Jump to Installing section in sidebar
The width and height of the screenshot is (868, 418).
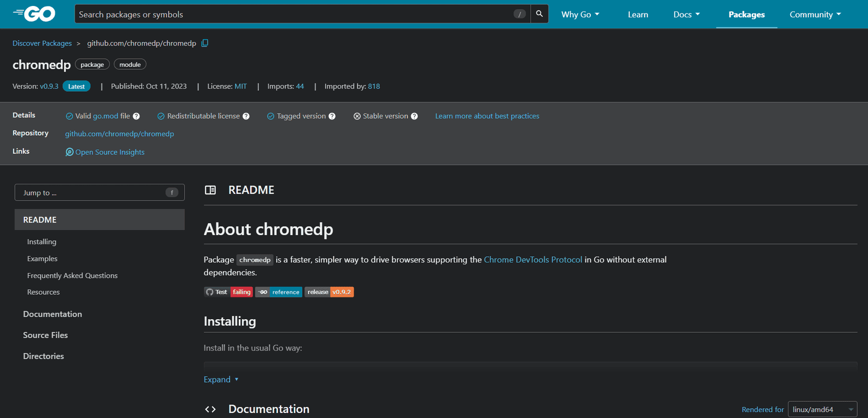tap(42, 242)
